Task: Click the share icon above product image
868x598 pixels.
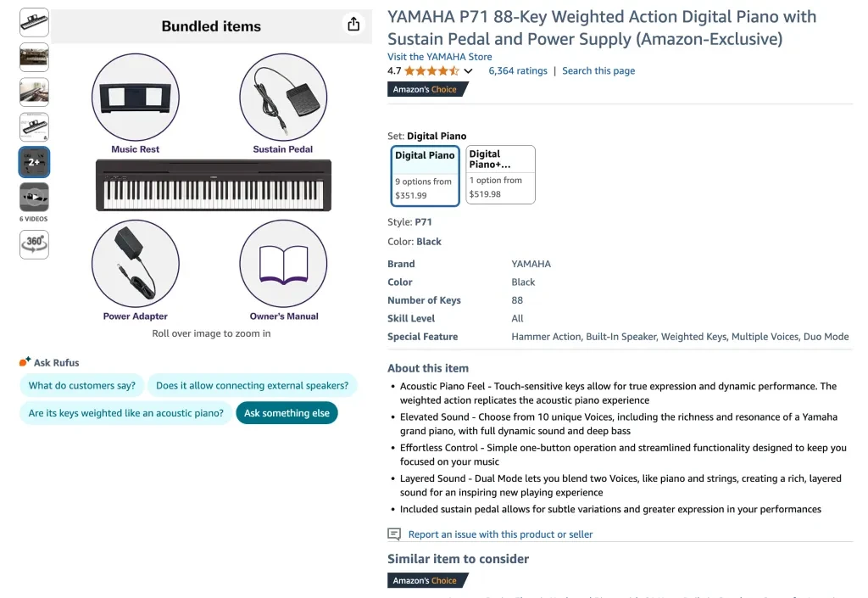Action: click(x=353, y=24)
